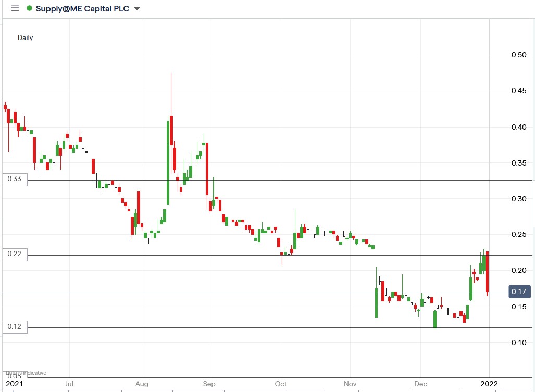Select the Oct label on the time axis
This screenshot has width=535, height=392.
[280, 383]
